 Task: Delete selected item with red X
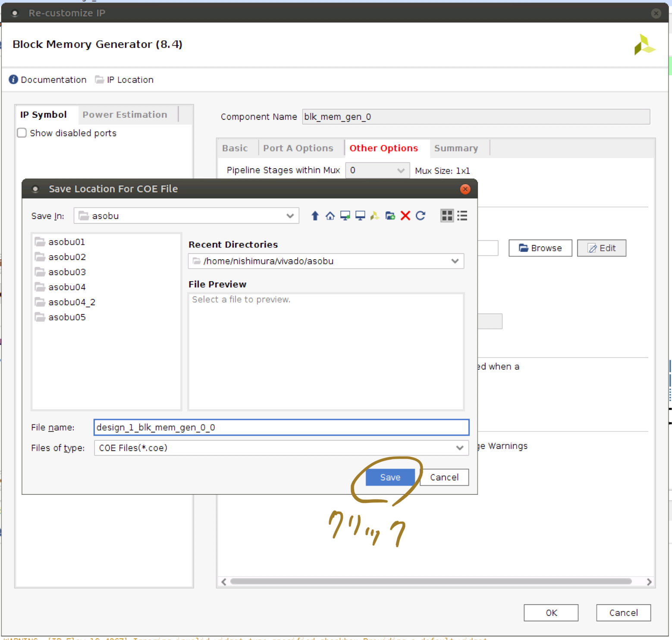405,216
